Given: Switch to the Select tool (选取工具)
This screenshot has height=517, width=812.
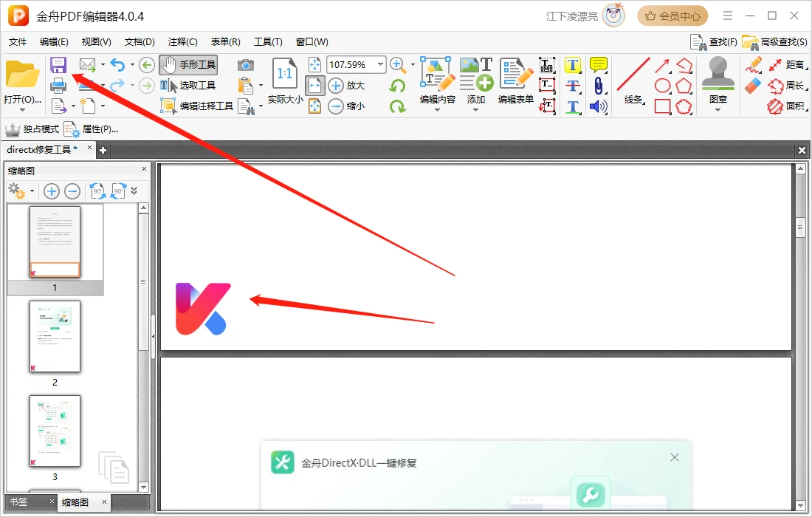Looking at the screenshot, I should tap(188, 86).
